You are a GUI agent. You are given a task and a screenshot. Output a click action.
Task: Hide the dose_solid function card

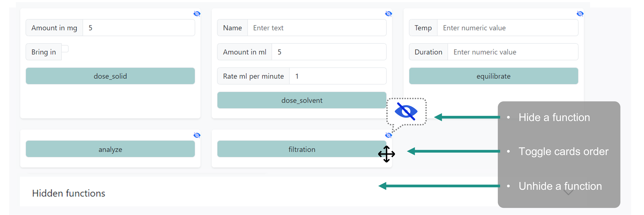point(197,14)
